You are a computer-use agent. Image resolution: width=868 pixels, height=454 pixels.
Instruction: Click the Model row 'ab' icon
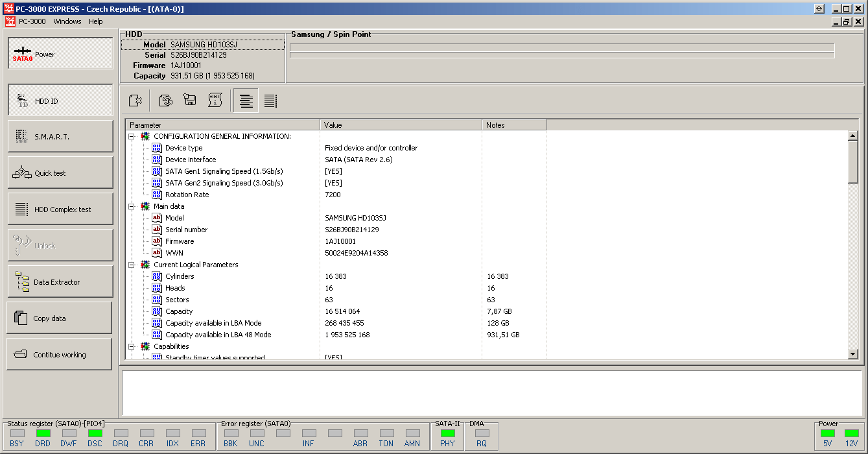coord(157,218)
